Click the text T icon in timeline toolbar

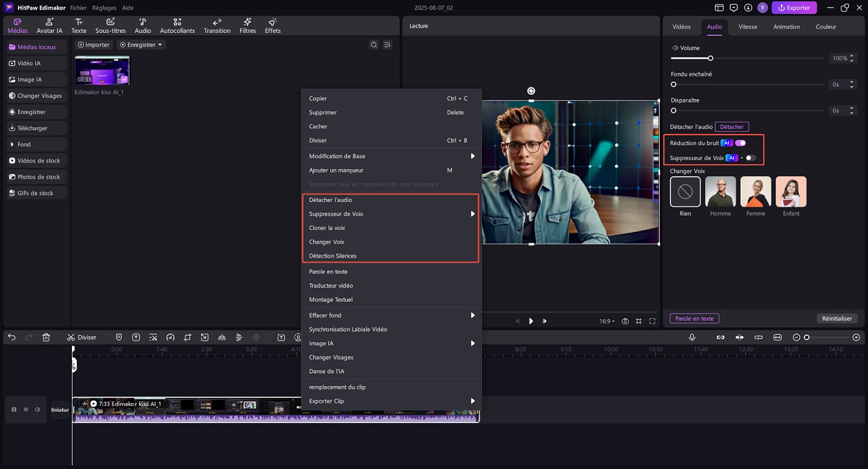click(136, 338)
